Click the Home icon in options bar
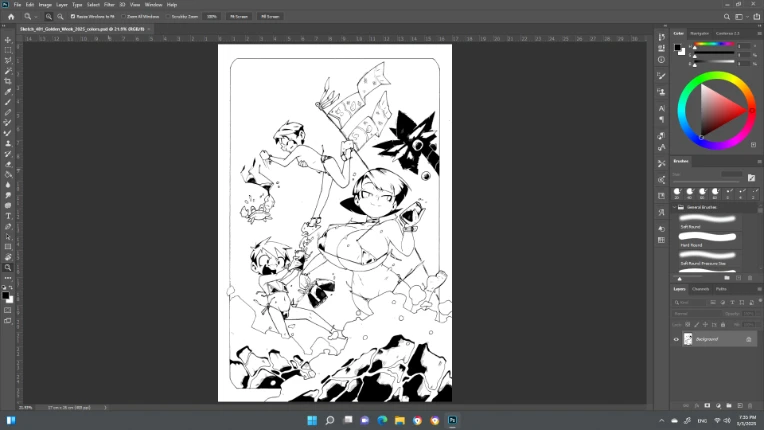Screen dimensions: 764x430 pyautogui.click(x=11, y=17)
